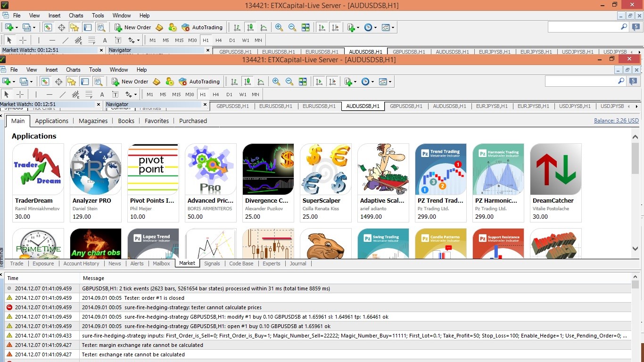The width and height of the screenshot is (644, 362).
Task: Open MetaEditor from the front window toolbar
Action: point(157,82)
